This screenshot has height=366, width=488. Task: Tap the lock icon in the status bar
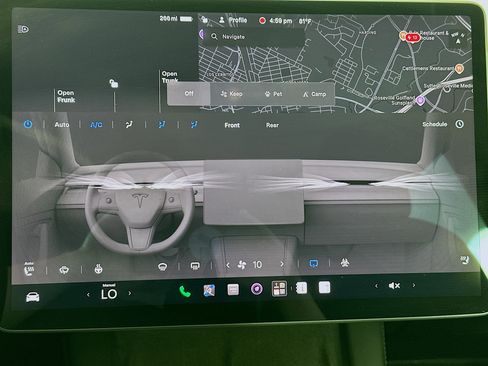[x=205, y=20]
